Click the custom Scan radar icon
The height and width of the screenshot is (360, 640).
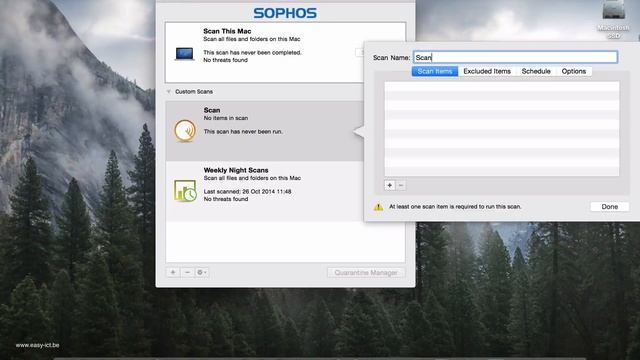pyautogui.click(x=185, y=131)
